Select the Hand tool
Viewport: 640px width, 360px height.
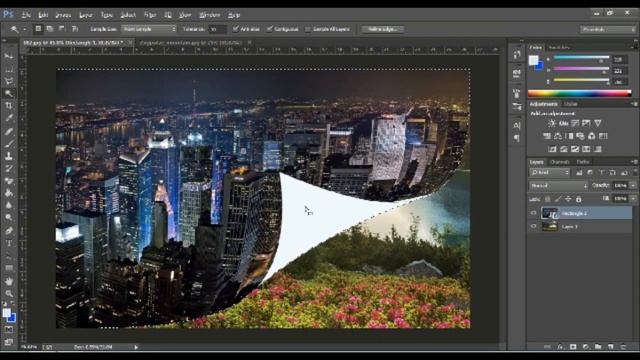pos(9,281)
